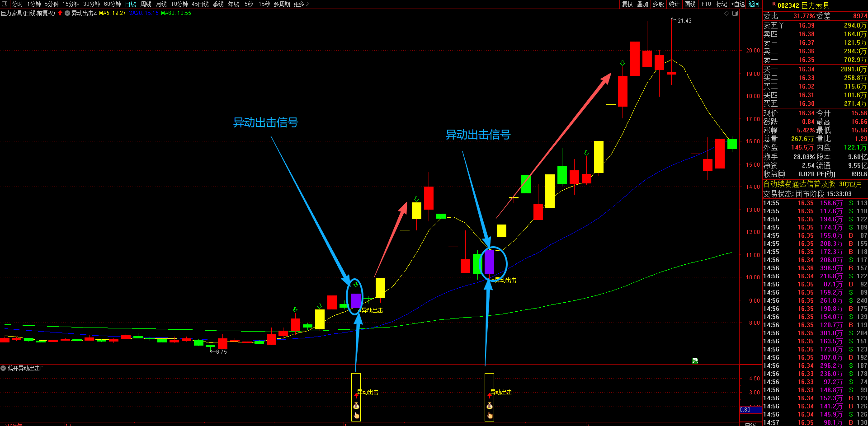Click the panel layout icon at top-left corner
The image size is (868, 426).
pyautogui.click(x=5, y=4)
